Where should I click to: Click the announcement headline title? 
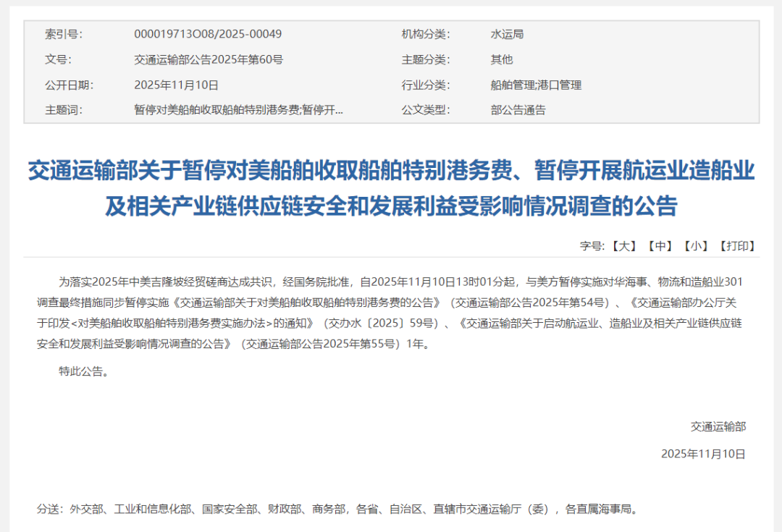coord(391,188)
